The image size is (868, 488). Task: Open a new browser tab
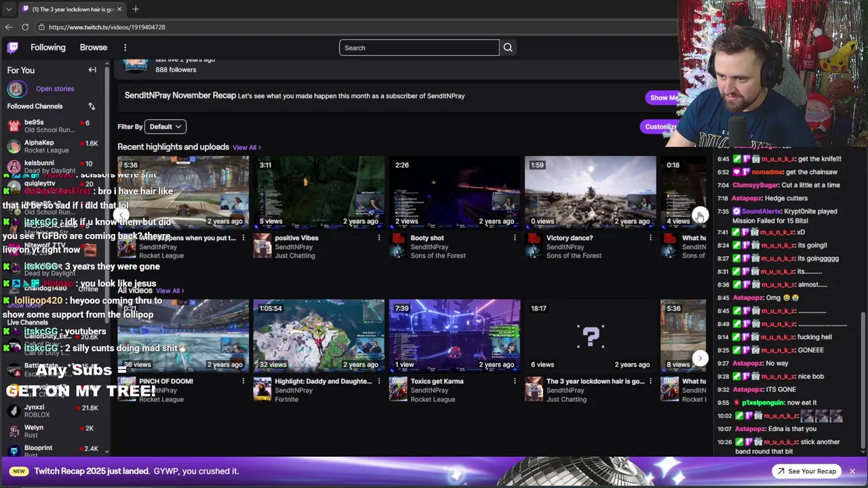click(x=136, y=9)
